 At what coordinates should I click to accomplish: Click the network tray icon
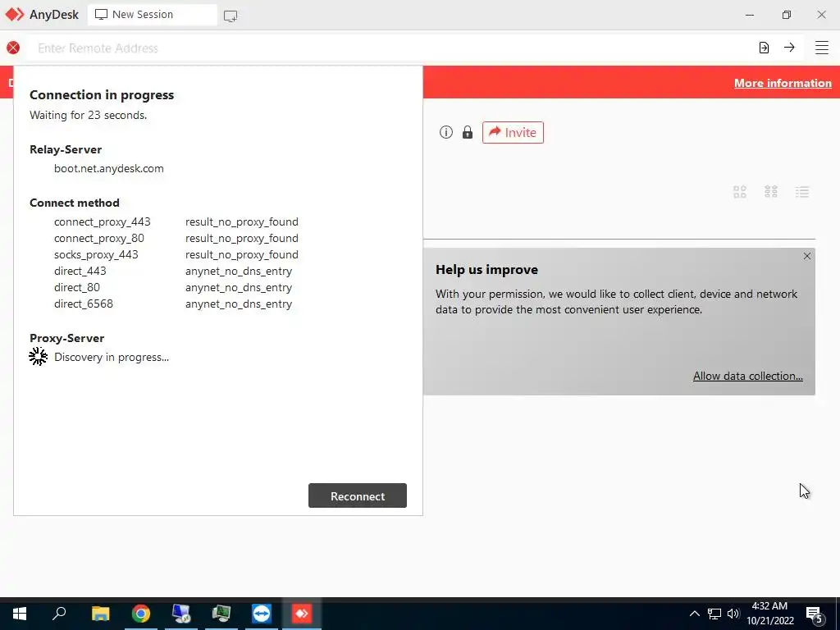coord(714,614)
